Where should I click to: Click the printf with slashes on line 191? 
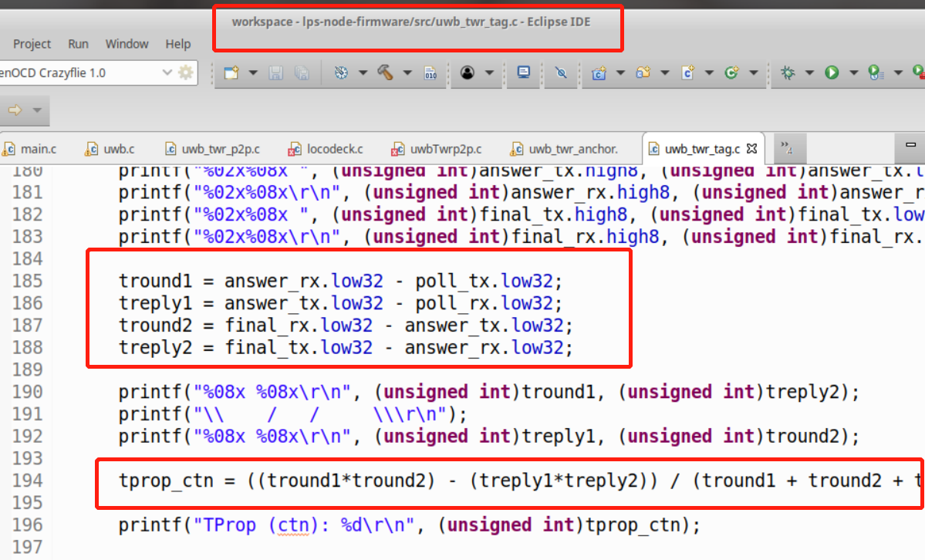(x=292, y=414)
